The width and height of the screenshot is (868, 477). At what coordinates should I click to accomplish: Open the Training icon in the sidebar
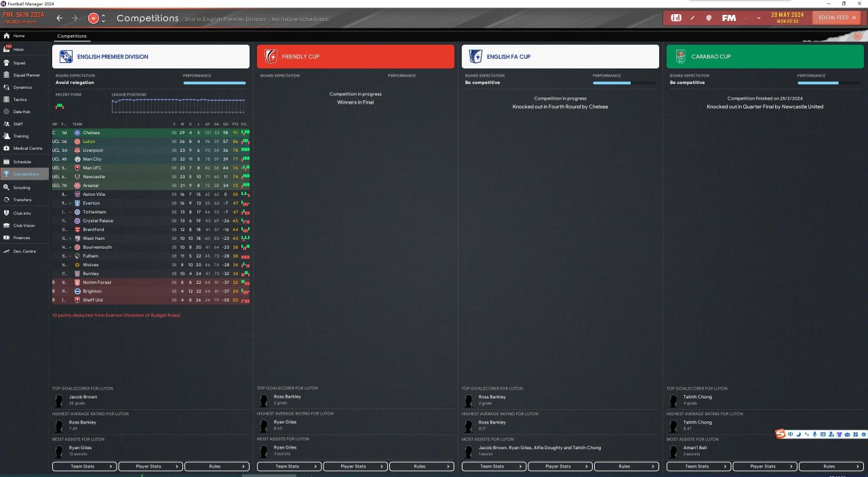(6, 136)
